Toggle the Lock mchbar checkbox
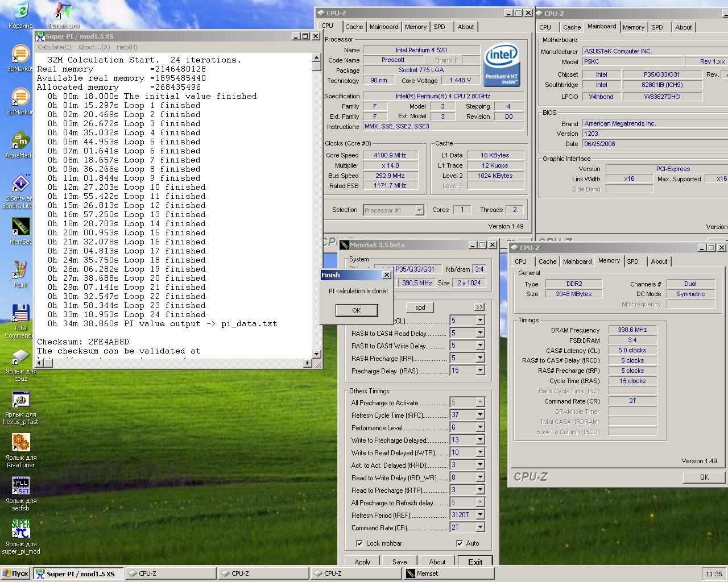This screenshot has width=728, height=582. point(359,543)
